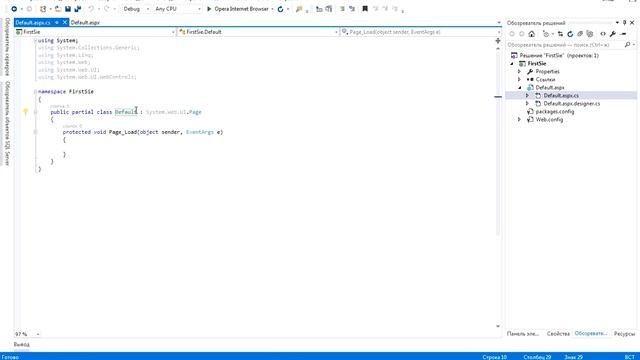
Task: Collapse the FirstSie project node
Action: 512,64
